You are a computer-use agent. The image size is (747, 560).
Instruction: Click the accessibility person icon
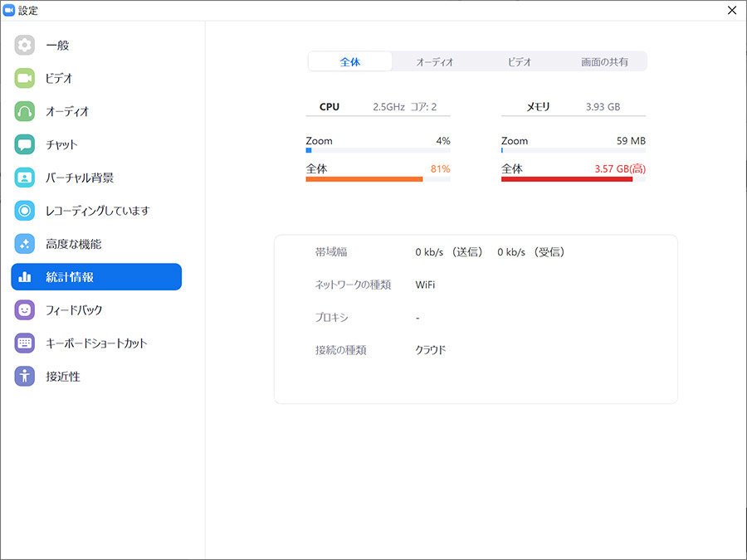click(x=24, y=376)
